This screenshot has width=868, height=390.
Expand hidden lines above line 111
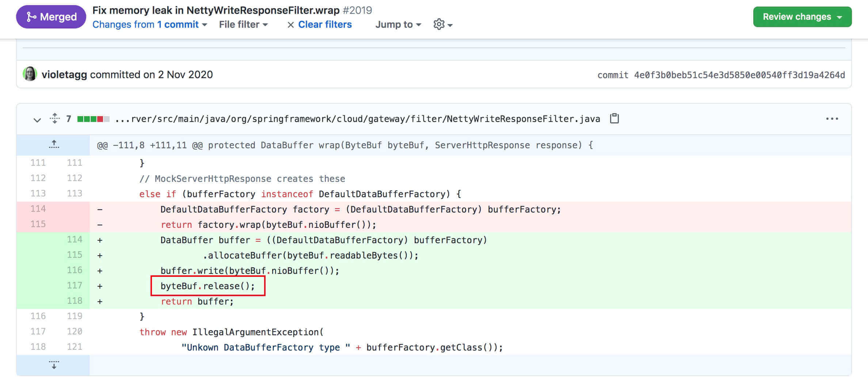(54, 145)
